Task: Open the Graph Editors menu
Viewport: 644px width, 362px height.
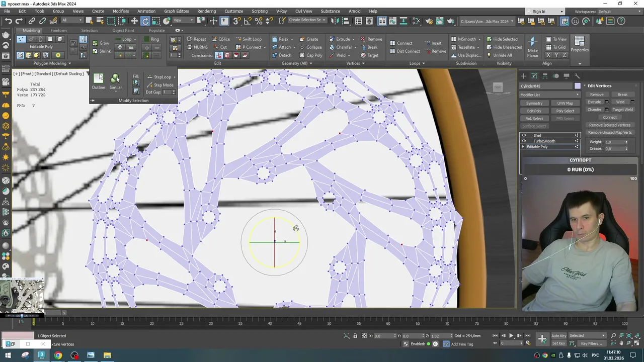Action: (176, 11)
